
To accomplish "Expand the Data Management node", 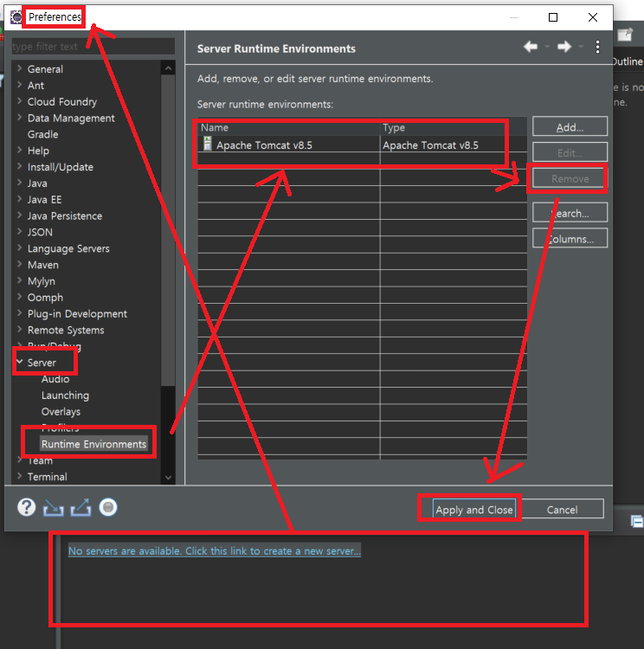I will click(x=19, y=118).
